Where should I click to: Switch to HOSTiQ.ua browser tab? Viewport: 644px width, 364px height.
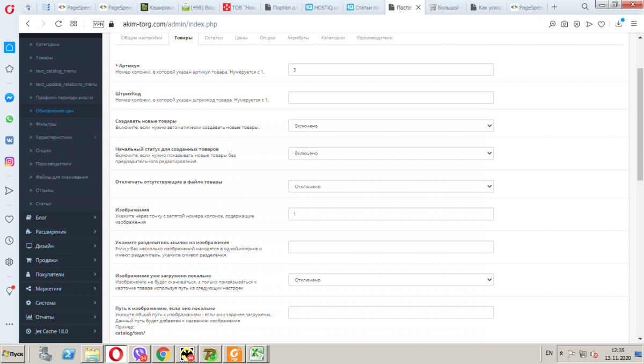[324, 8]
